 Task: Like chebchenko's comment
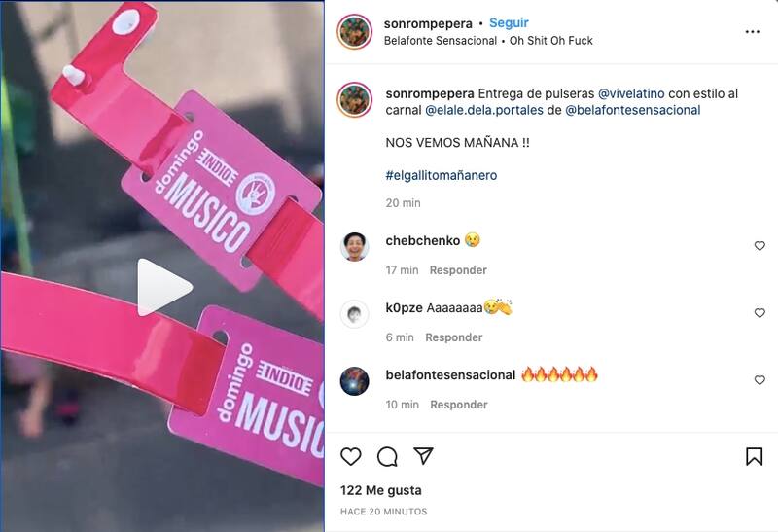click(x=760, y=246)
